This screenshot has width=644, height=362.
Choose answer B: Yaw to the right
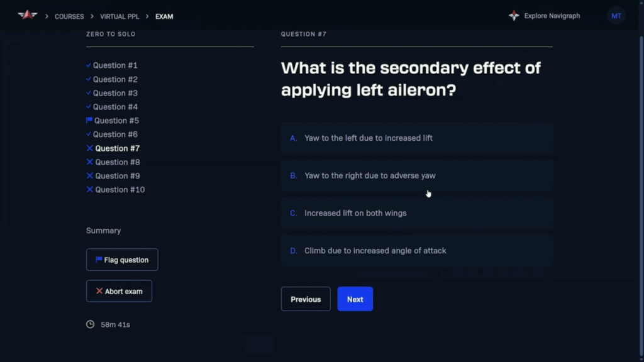click(x=417, y=176)
